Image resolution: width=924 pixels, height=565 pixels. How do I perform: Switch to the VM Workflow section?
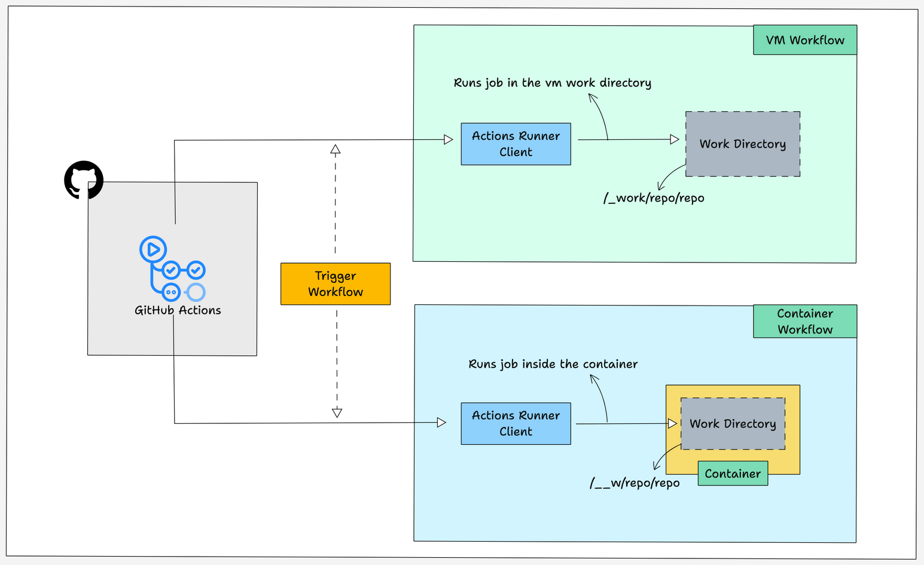click(804, 40)
